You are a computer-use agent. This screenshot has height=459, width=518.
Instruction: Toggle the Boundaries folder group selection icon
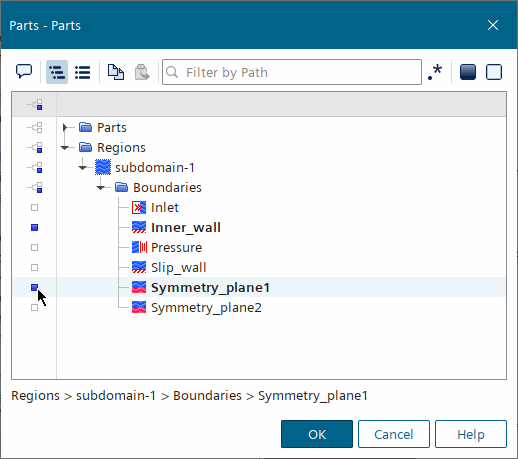[x=35, y=188]
